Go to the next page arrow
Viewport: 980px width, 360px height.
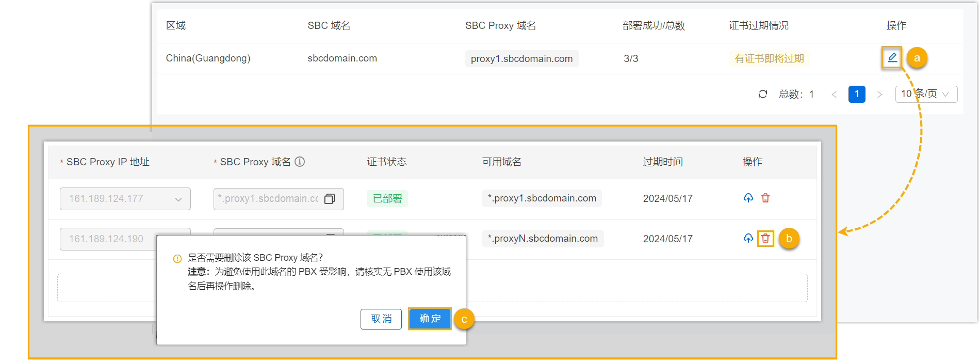[879, 94]
